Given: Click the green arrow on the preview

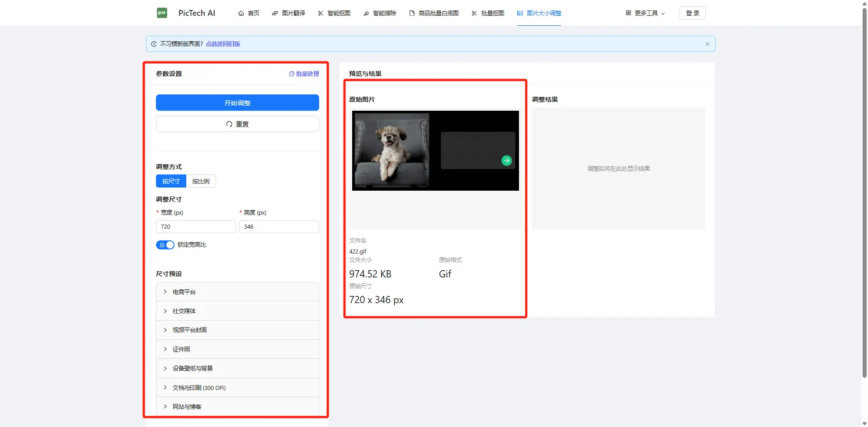Looking at the screenshot, I should (506, 160).
